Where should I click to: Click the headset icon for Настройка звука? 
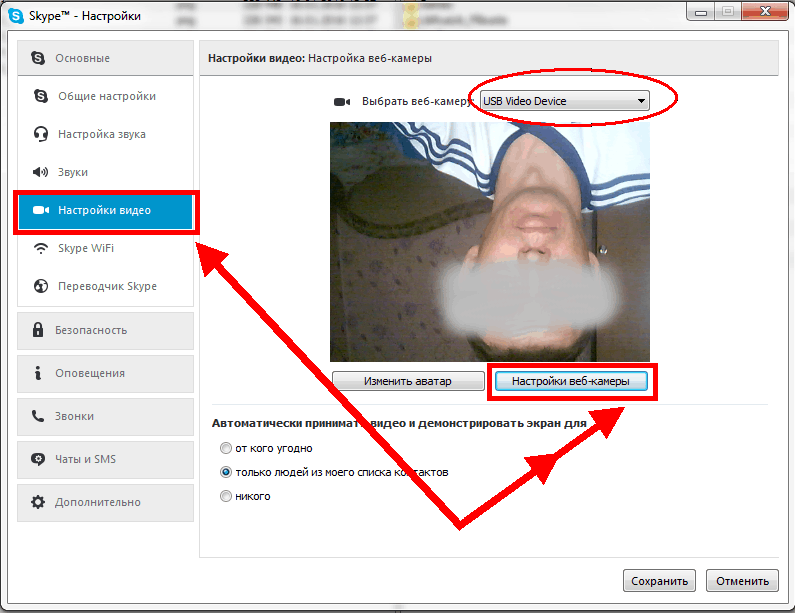(x=41, y=134)
